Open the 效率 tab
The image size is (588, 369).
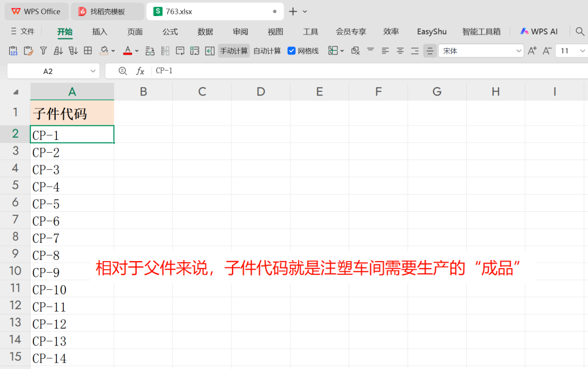391,32
